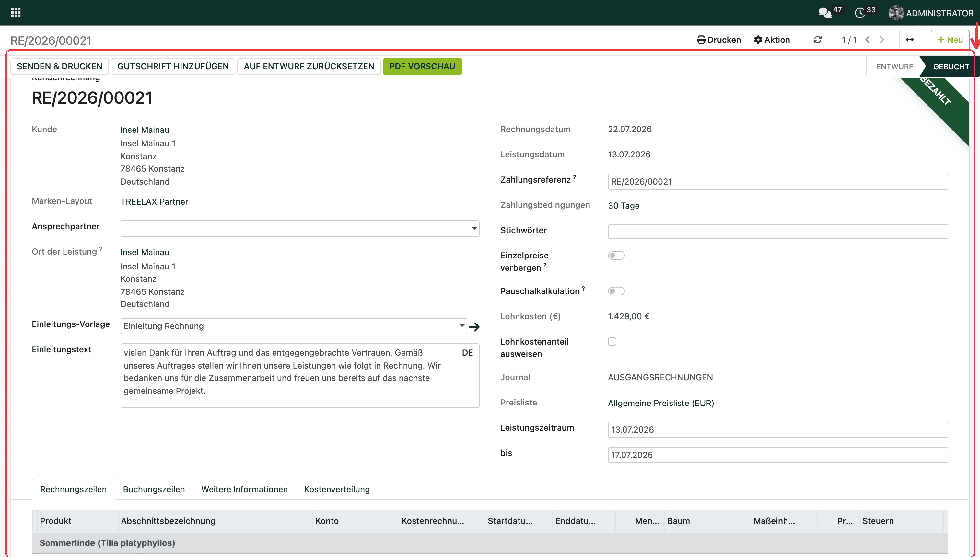Toggle Einzelpreise verbergen switch
980x557 pixels.
[x=616, y=256]
